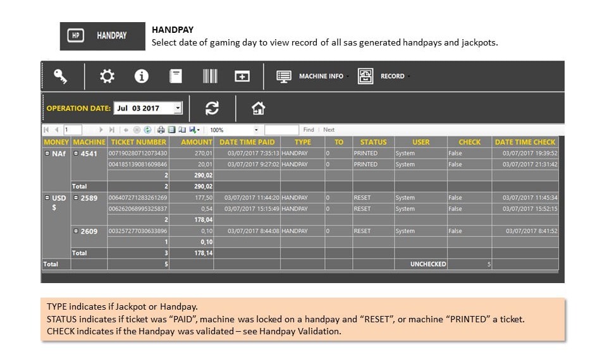This screenshot has height=364, width=607.
Task: Open the document page icon
Action: tap(175, 76)
